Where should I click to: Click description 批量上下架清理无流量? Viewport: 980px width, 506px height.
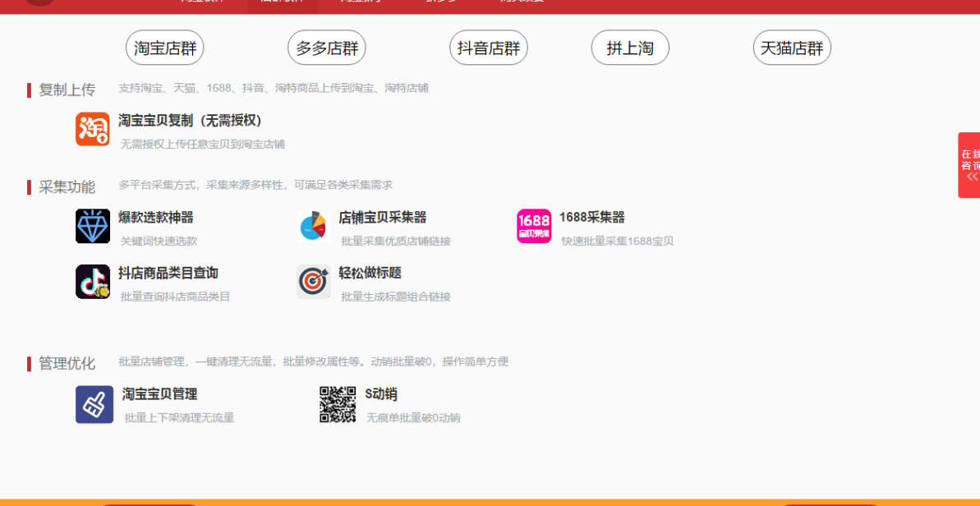(179, 418)
